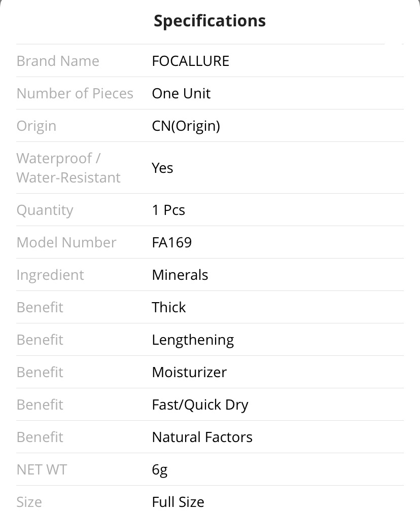Select the Number of Pieces label
The width and height of the screenshot is (420, 512).
(75, 93)
